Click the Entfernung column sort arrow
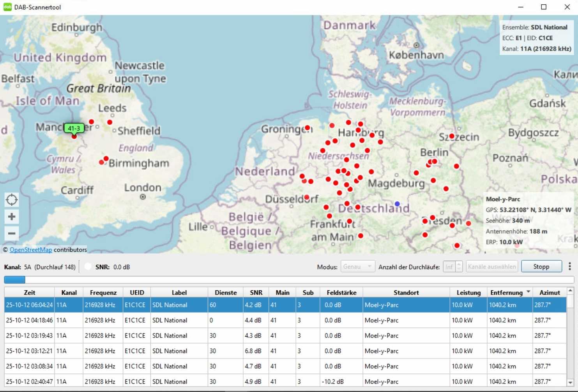Image resolution: width=578 pixels, height=392 pixels. 529,292
